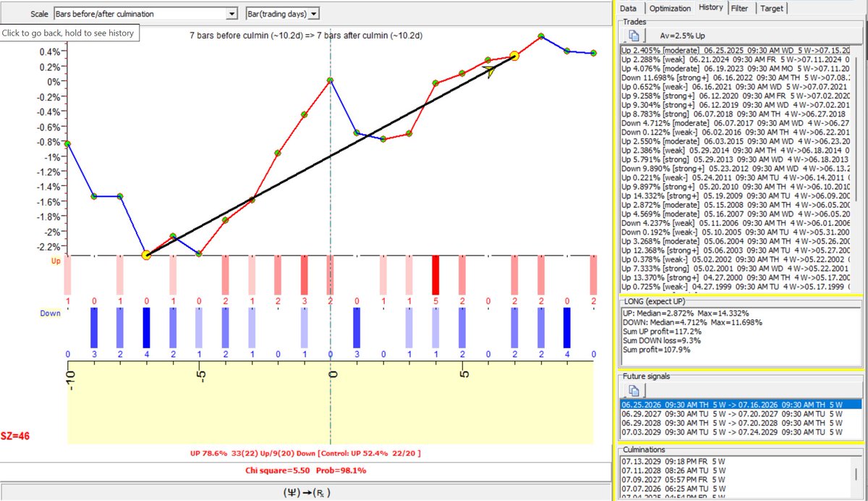Image resolution: width=868 pixels, height=501 pixels.
Task: Select the trade 'Up 0.378% [weak-]' 2002
Action: [735, 259]
